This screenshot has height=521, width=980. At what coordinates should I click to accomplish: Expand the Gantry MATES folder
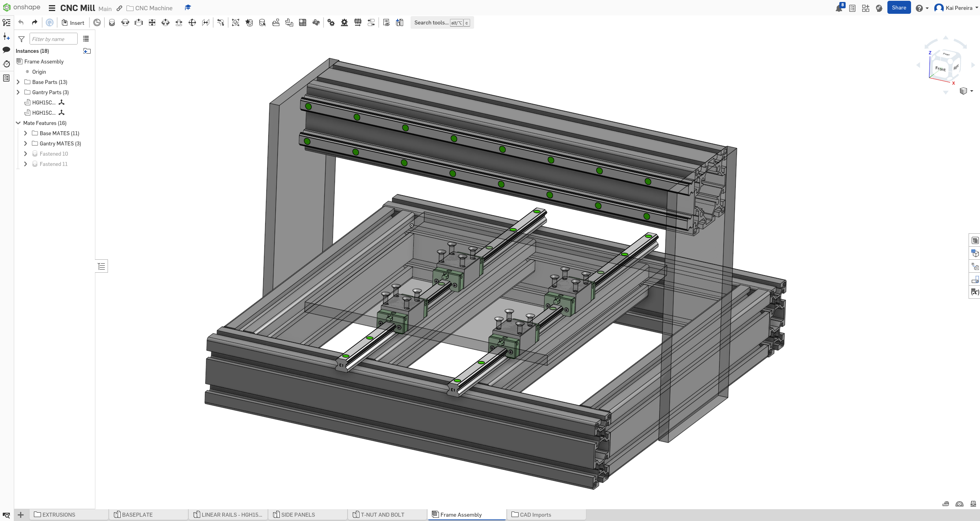(26, 143)
